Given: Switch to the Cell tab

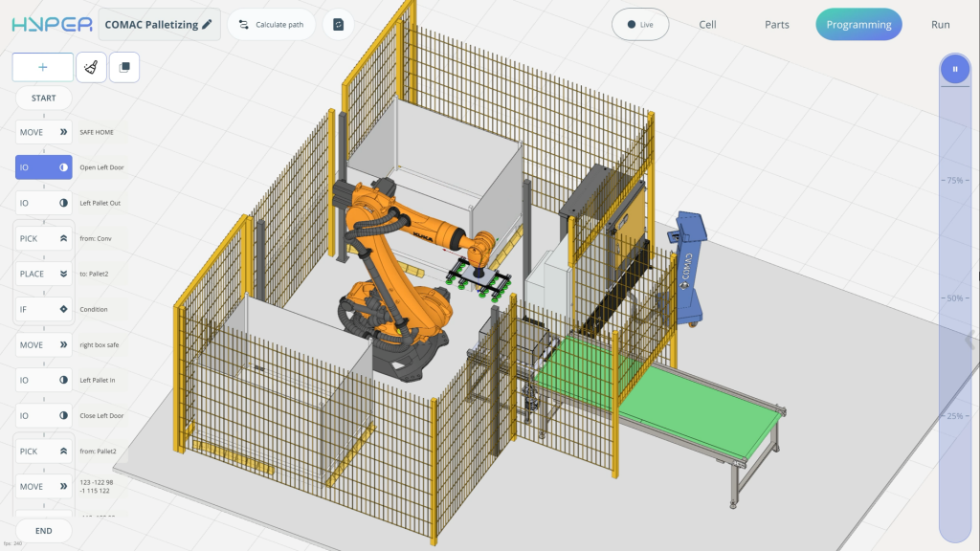Looking at the screenshot, I should [707, 25].
